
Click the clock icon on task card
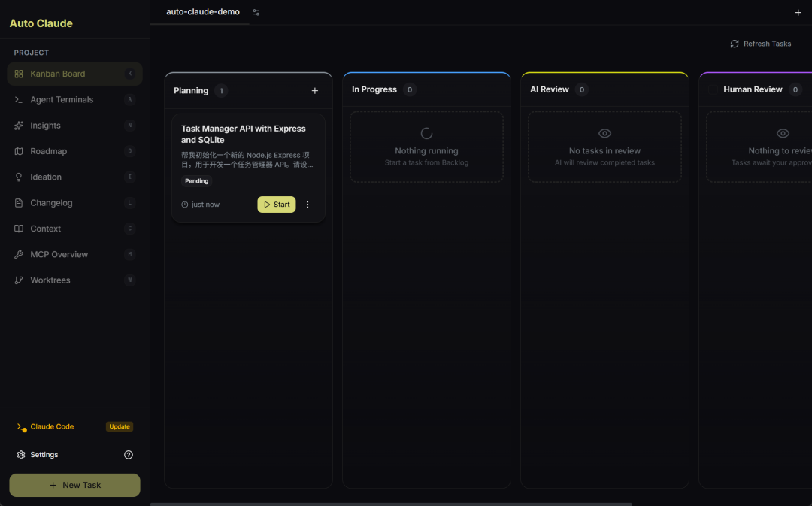click(185, 205)
